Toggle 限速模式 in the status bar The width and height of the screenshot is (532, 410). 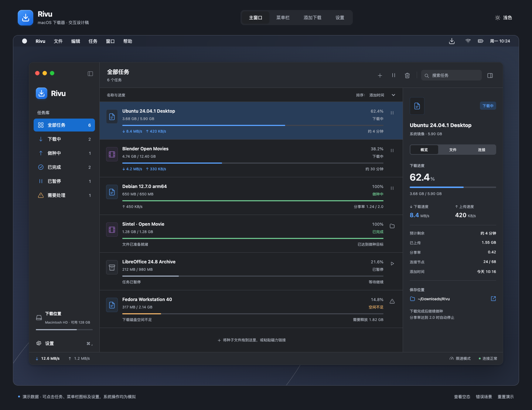[x=460, y=358]
